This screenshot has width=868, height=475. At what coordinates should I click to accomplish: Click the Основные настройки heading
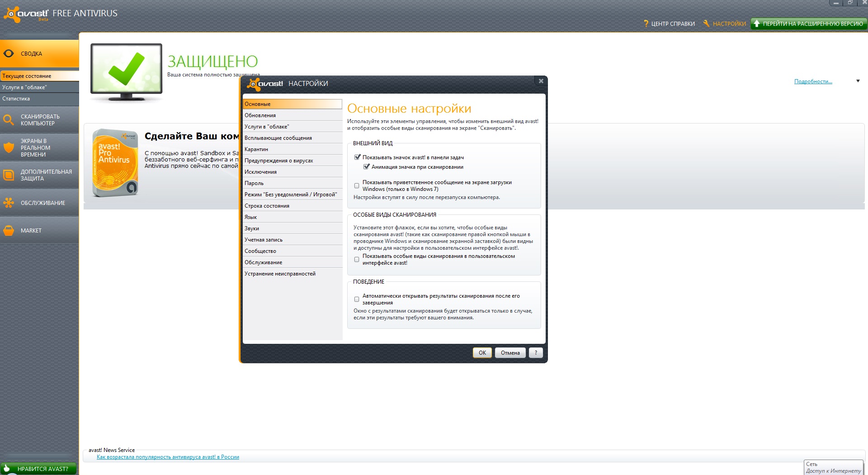click(x=409, y=109)
